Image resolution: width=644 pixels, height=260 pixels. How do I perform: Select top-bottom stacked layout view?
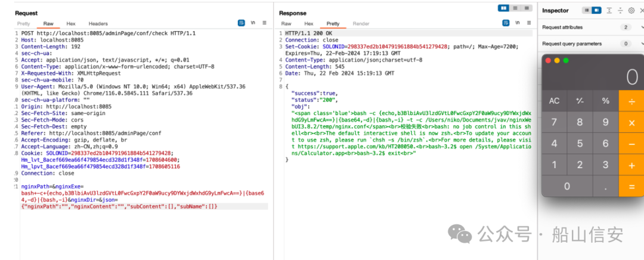click(515, 8)
